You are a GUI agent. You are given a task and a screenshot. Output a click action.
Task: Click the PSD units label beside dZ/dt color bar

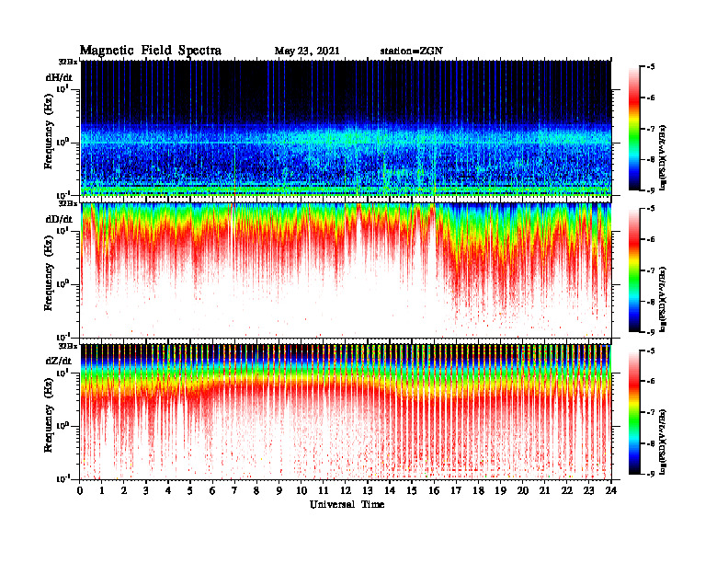click(663, 442)
